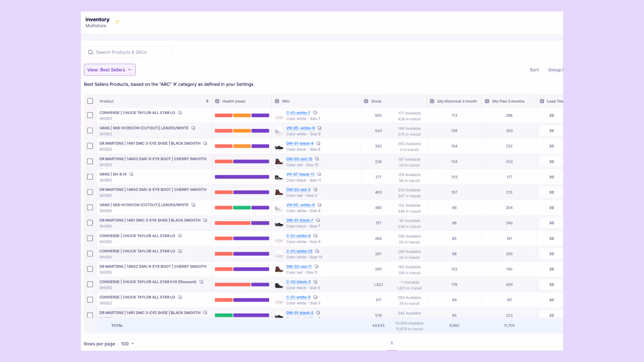644x362 pixels.
Task: Click info icon beside Qty Historical 3 month
Action: click(x=432, y=101)
